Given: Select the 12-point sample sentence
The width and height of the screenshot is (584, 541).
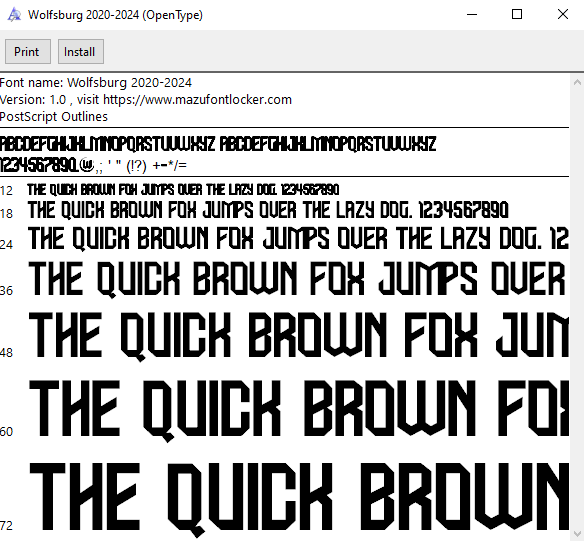Looking at the screenshot, I should [183, 190].
